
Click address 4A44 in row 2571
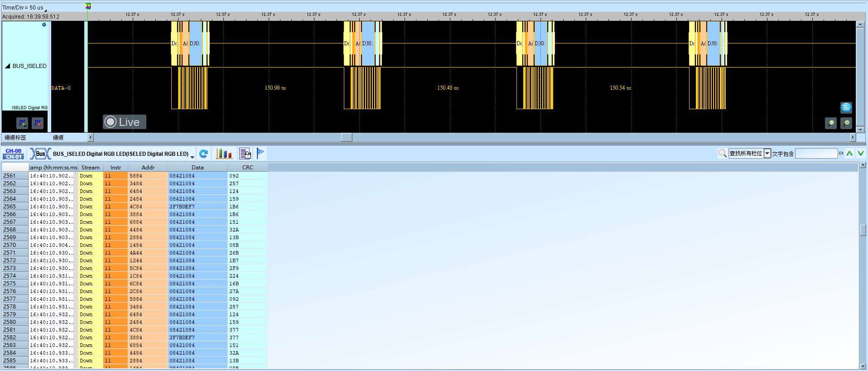coord(136,253)
